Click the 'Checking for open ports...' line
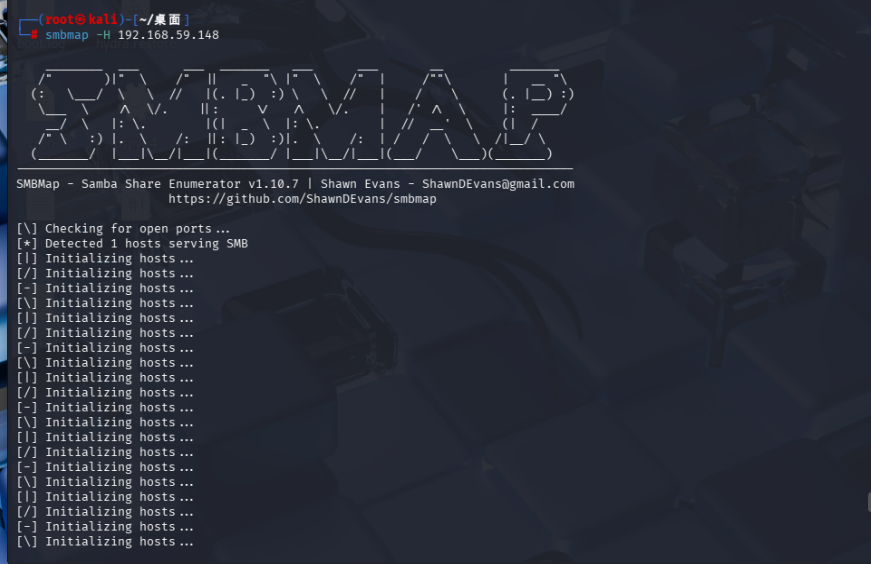This screenshot has width=871, height=564. click(123, 228)
